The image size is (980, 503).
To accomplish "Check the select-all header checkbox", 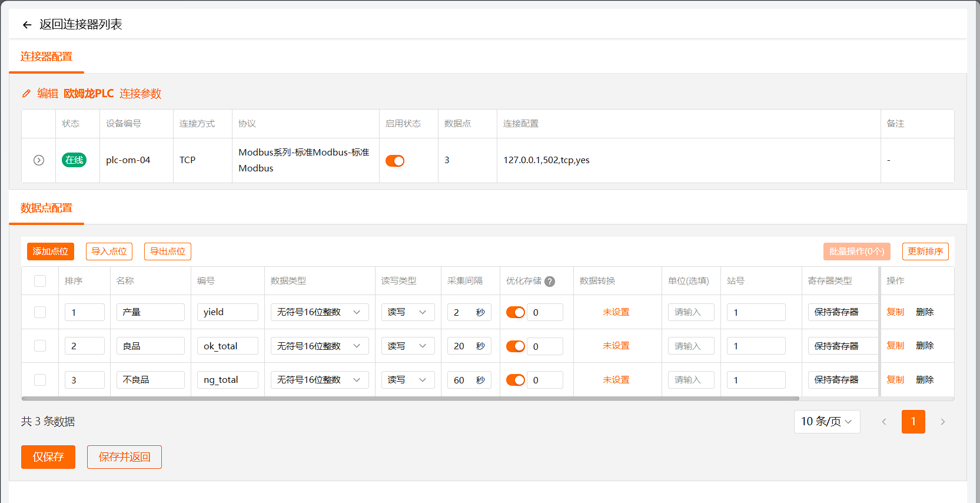I will click(x=40, y=281).
